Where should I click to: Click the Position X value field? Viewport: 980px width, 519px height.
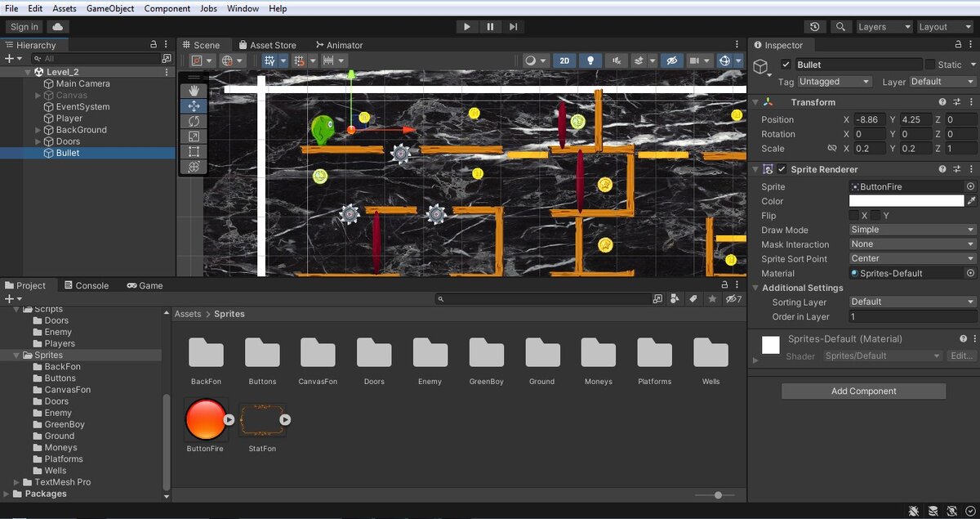(870, 119)
